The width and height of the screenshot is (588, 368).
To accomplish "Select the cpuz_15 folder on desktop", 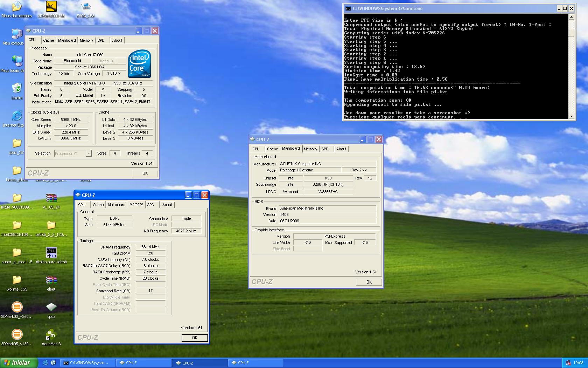I will pos(16,146).
